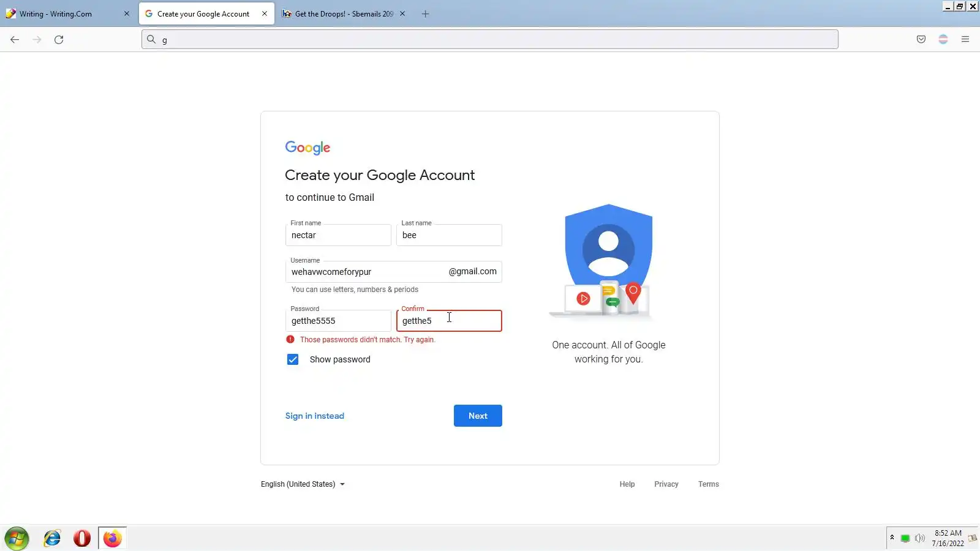Close the Get the Droops tab

tap(402, 13)
